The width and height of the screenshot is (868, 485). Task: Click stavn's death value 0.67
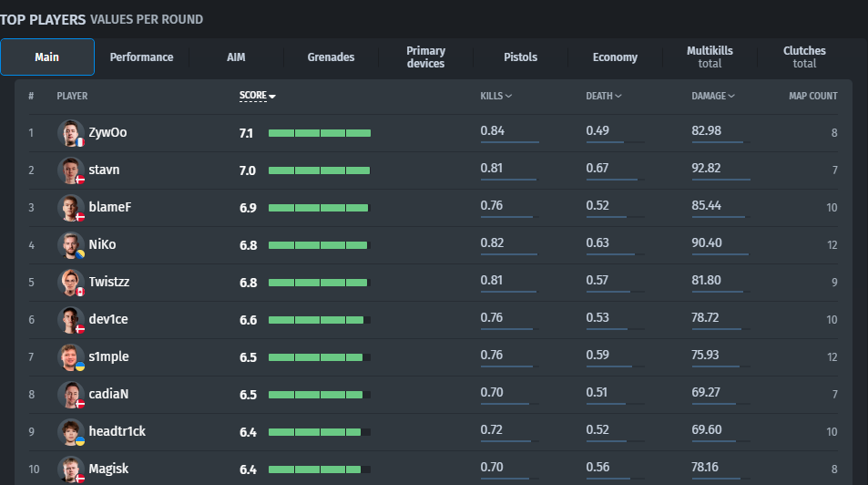pyautogui.click(x=597, y=168)
